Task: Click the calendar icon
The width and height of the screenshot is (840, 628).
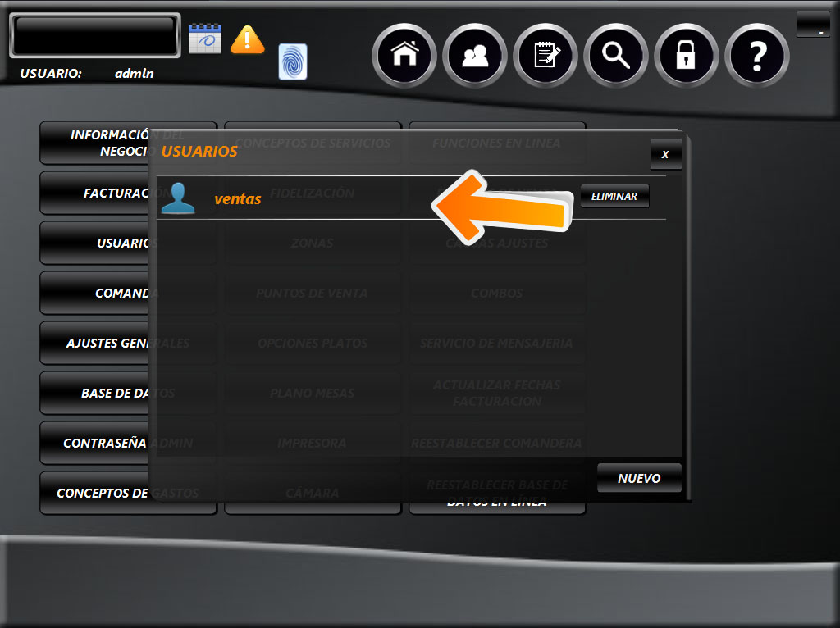Action: [x=205, y=39]
